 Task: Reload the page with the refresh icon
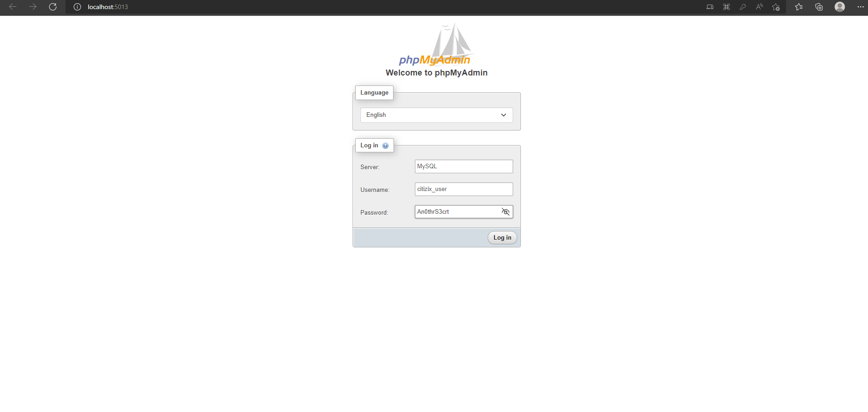tap(53, 7)
